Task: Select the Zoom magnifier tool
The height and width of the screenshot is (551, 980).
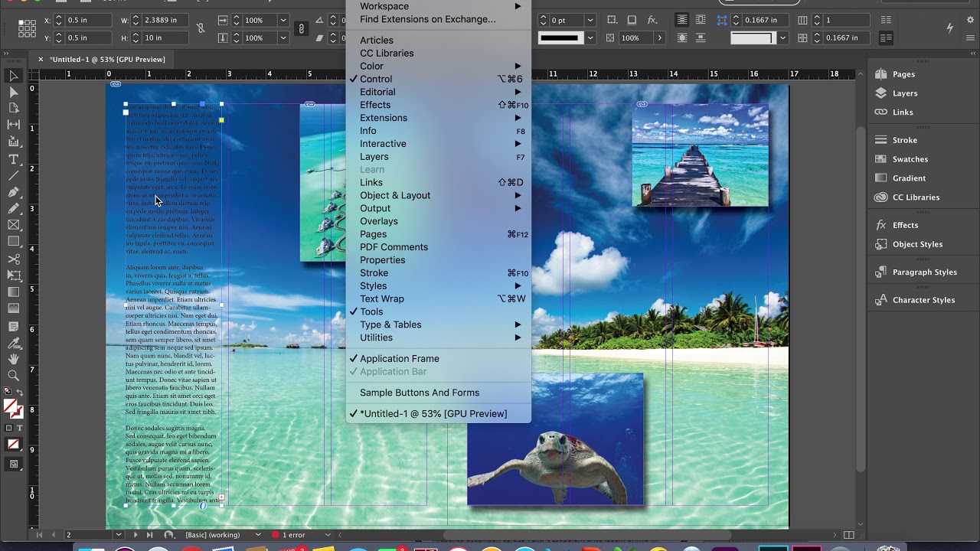Action: point(13,376)
